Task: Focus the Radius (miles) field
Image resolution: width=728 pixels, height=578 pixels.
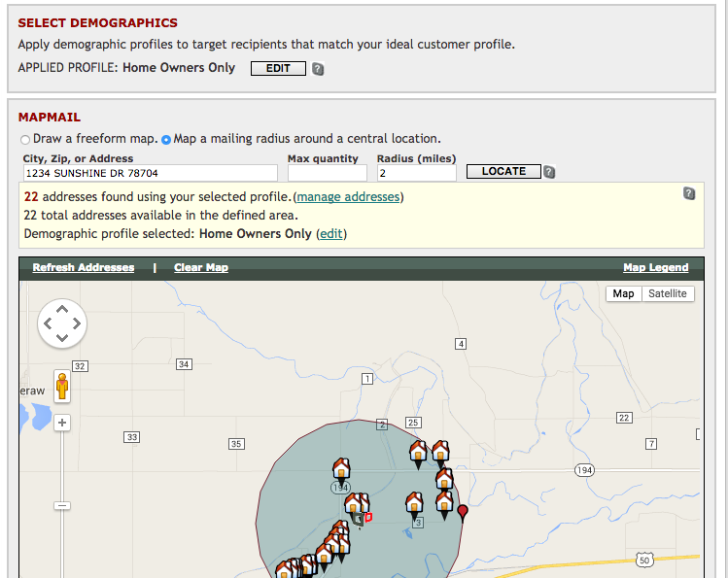Action: [416, 173]
